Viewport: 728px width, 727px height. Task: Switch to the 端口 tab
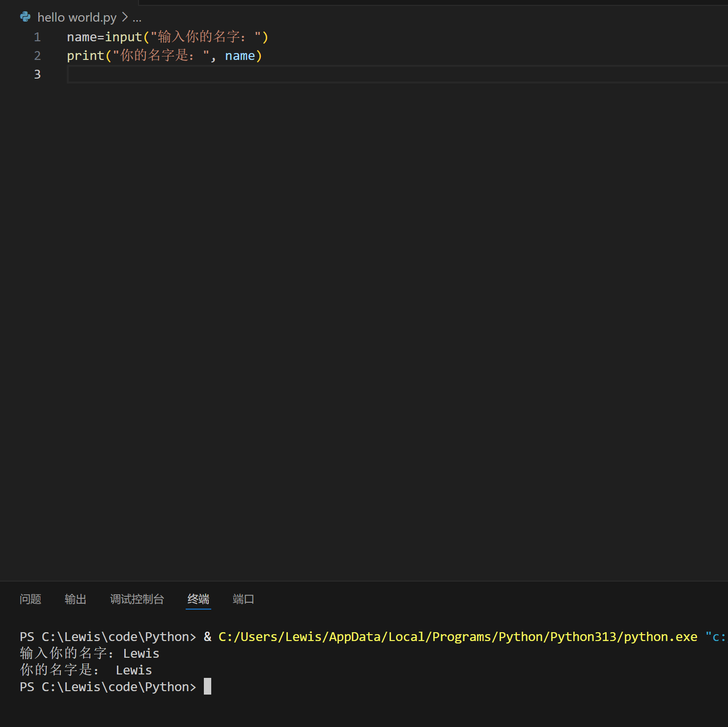pos(243,599)
